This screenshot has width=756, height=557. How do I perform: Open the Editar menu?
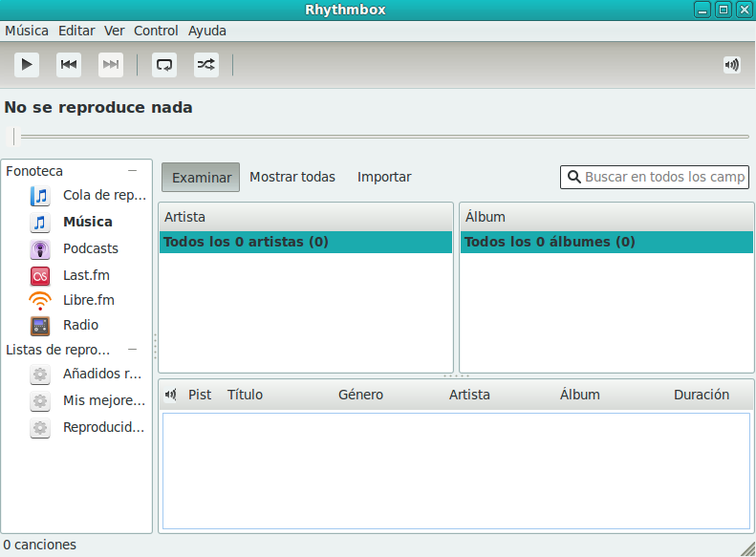tap(76, 31)
